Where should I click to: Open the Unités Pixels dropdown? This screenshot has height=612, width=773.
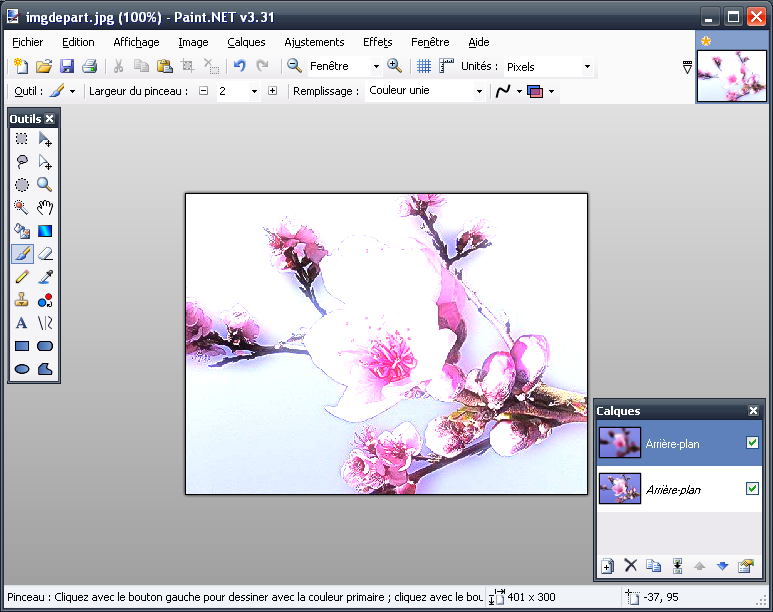click(x=587, y=67)
